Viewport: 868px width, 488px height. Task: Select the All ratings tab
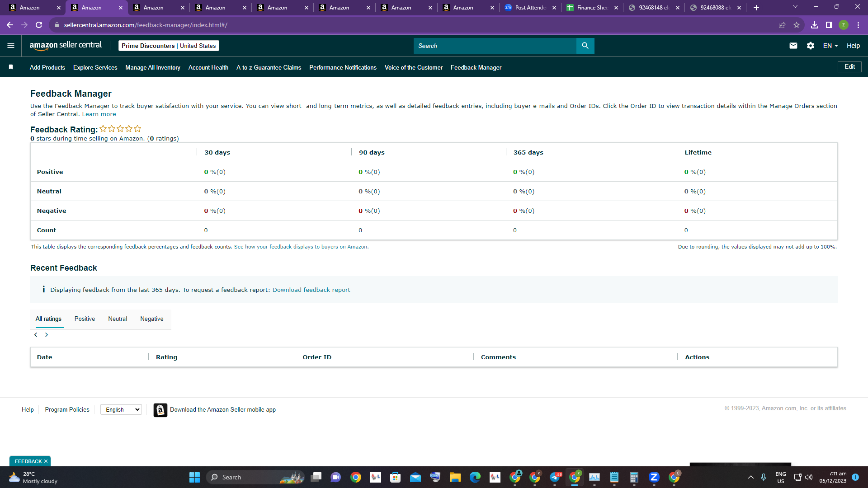[48, 319]
